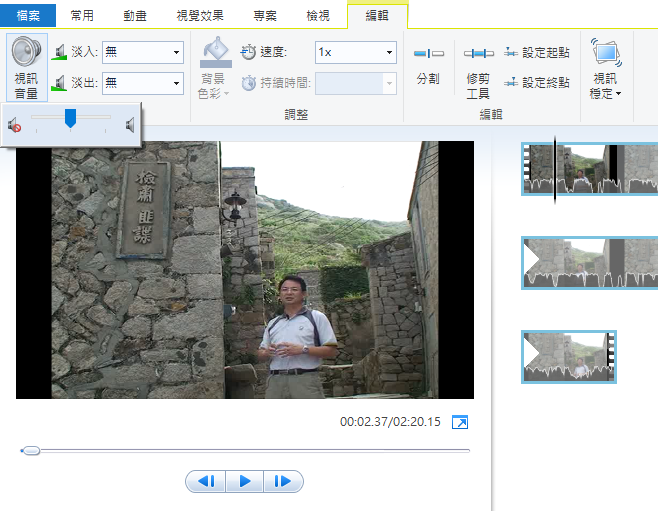Click the 視訊音量 speaker button
The height and width of the screenshot is (511, 658).
point(26,67)
